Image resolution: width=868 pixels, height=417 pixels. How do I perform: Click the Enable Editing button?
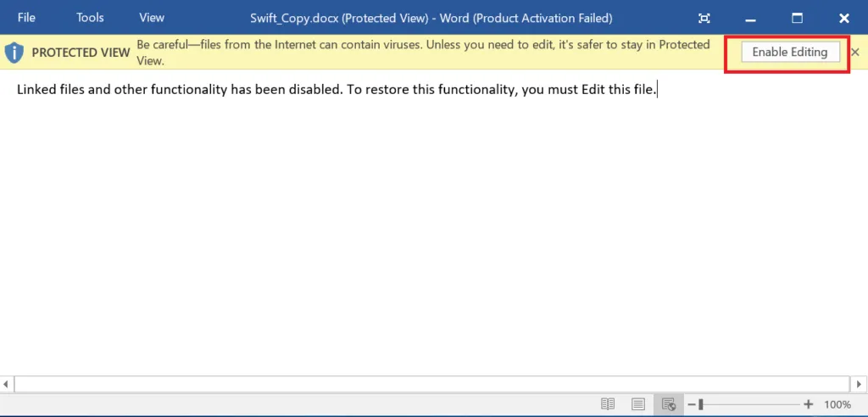pos(790,52)
